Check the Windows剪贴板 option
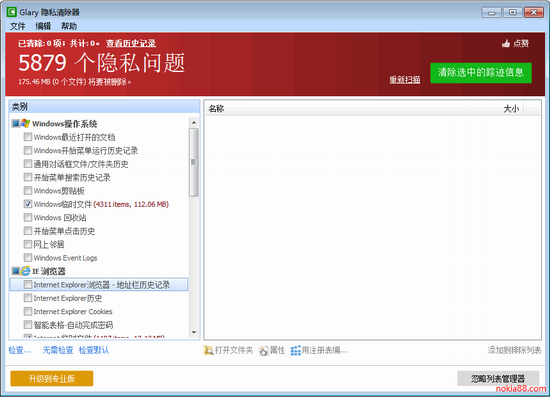 pos(28,190)
